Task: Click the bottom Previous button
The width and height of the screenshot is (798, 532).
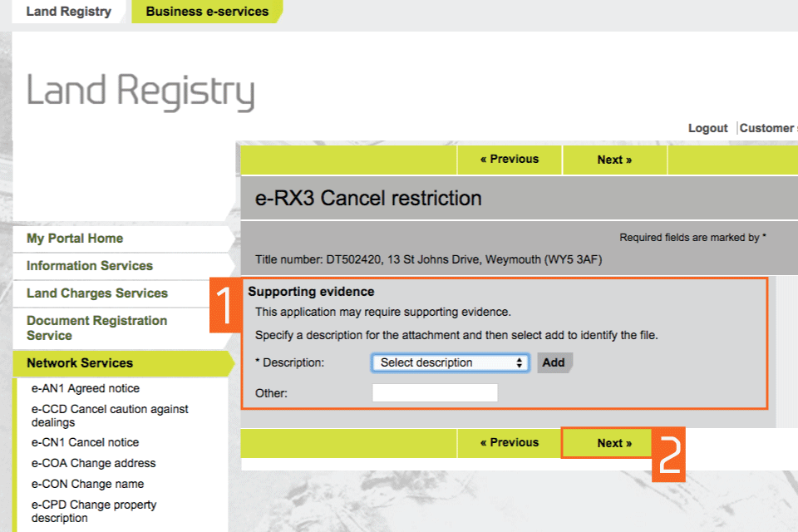Action: pos(509,443)
